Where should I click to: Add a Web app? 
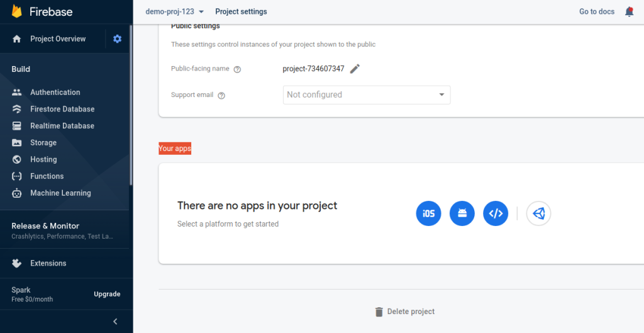pos(496,213)
